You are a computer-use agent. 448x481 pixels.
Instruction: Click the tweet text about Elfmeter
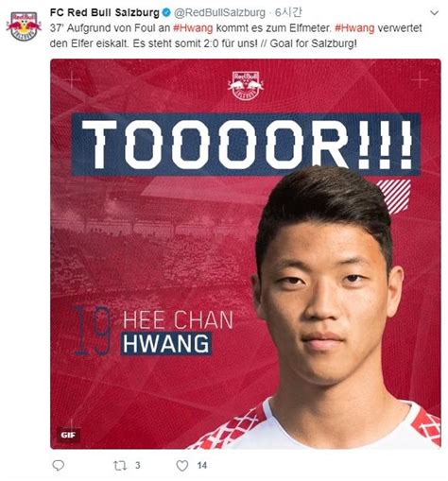click(x=235, y=36)
